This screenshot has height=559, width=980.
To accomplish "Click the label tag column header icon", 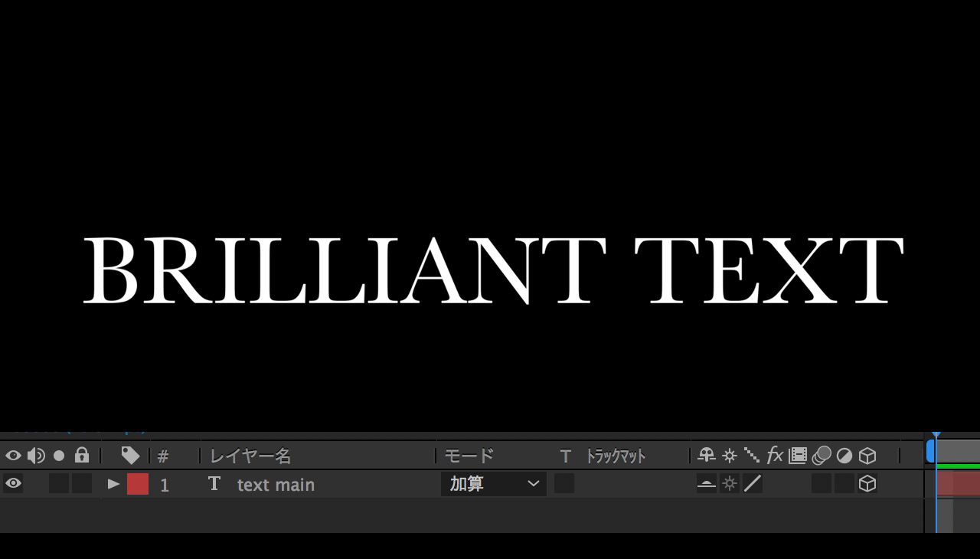I will (130, 456).
